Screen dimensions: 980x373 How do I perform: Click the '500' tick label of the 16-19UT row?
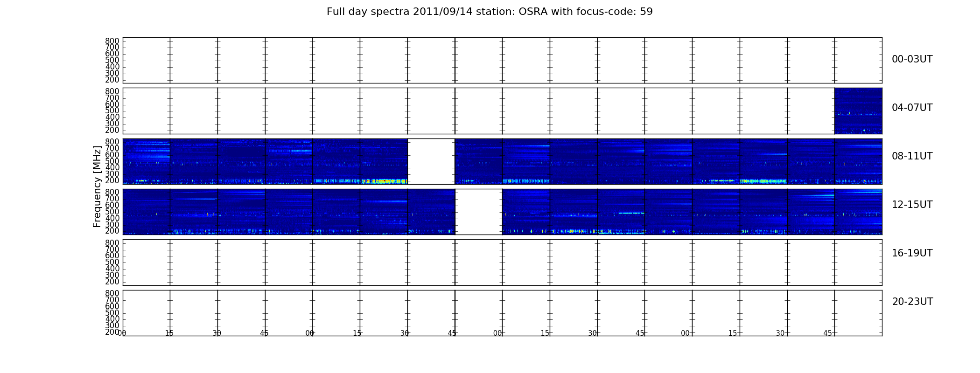point(112,262)
